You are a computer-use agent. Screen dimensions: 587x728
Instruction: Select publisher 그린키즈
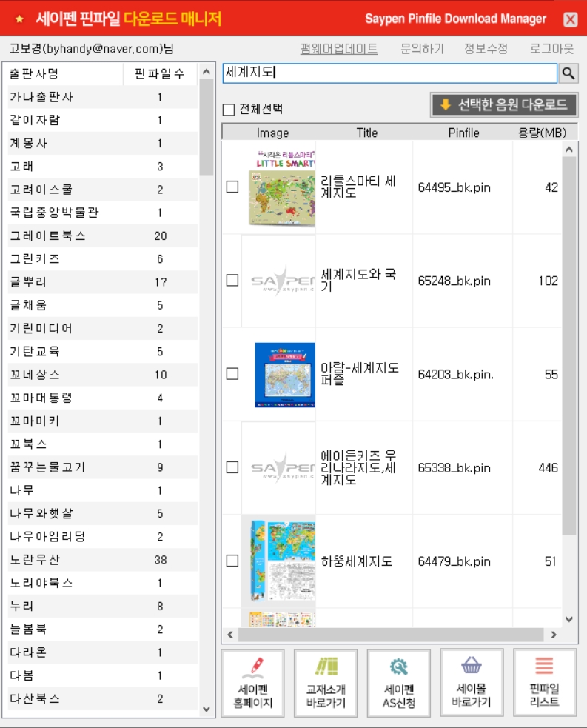(x=103, y=258)
